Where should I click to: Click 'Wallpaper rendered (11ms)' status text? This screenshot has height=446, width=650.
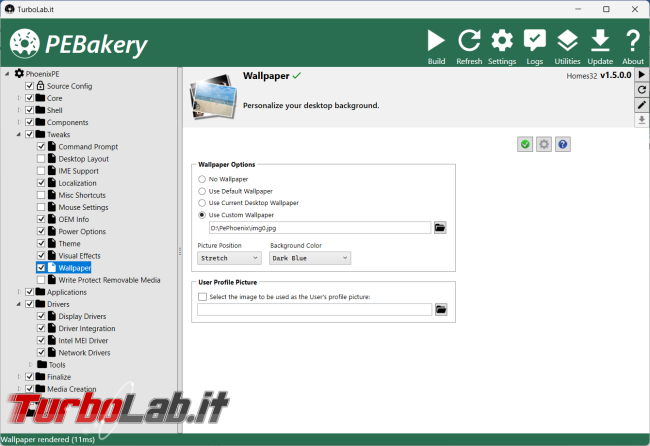(48, 439)
